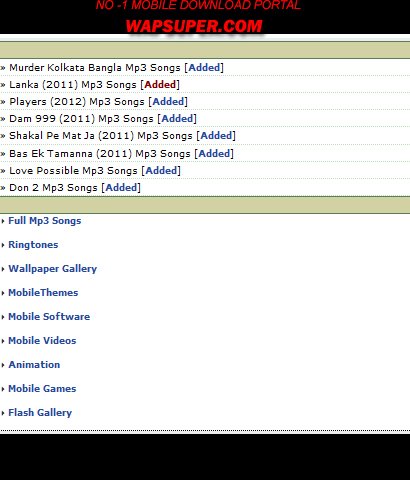
Task: Open the MobileThemes category
Action: pyautogui.click(x=43, y=293)
